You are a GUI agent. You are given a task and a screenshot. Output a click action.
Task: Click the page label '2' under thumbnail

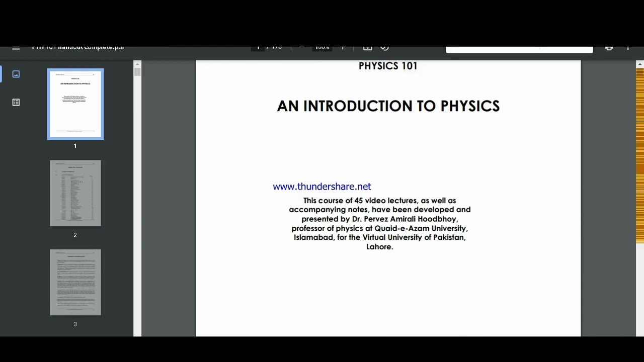pyautogui.click(x=75, y=235)
